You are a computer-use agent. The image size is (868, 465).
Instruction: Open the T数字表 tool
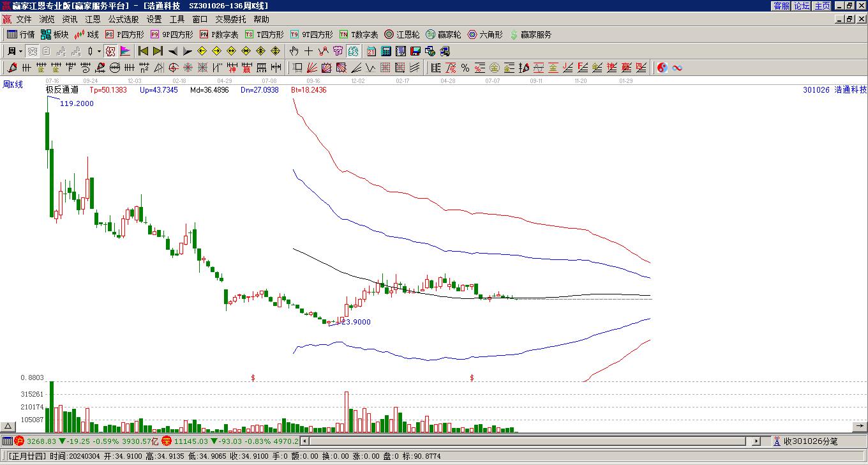click(359, 34)
